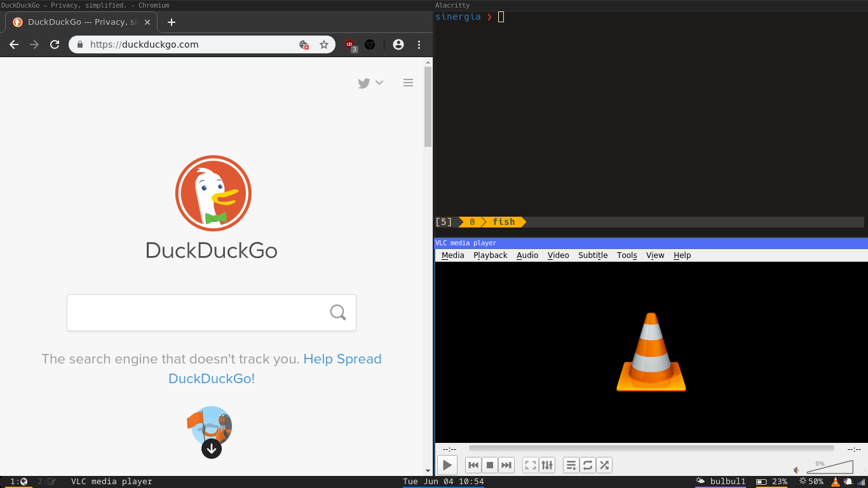The width and height of the screenshot is (868, 488).
Task: Reload the DuckDuckGo page
Action: pos(55,44)
